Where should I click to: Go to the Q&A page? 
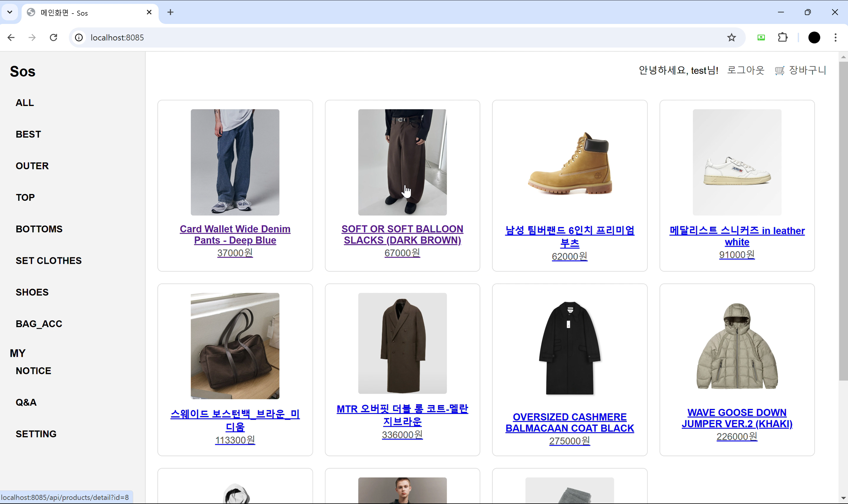(26, 402)
